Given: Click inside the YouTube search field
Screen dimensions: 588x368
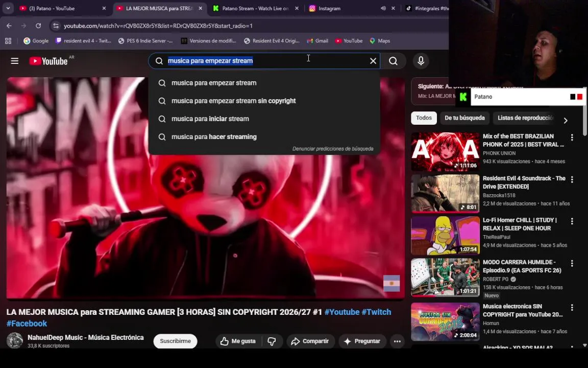Looking at the screenshot, I should [264, 61].
